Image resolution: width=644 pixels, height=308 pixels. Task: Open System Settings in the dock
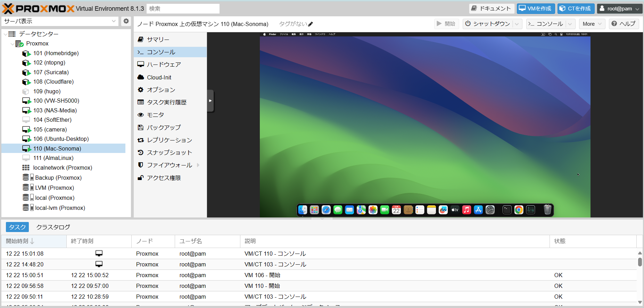click(490, 210)
